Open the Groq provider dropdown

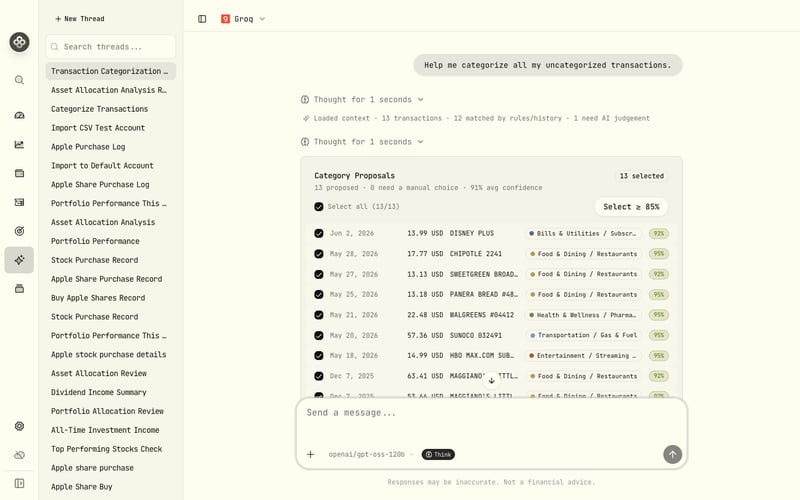point(243,19)
